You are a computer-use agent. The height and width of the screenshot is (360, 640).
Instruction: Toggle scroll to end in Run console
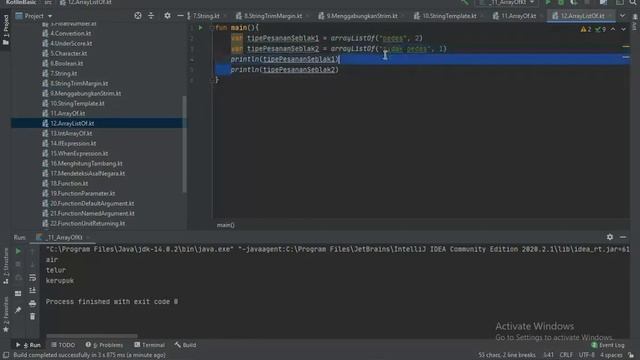point(33,291)
